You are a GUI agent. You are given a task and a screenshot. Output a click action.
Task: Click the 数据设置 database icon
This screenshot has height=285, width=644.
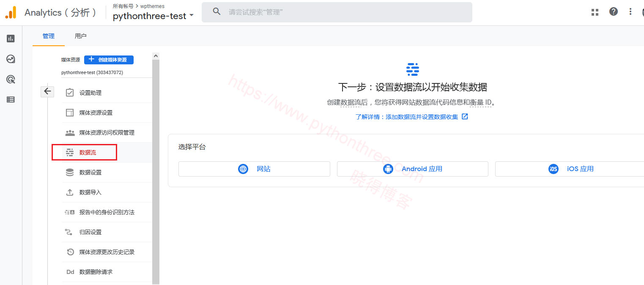[70, 172]
